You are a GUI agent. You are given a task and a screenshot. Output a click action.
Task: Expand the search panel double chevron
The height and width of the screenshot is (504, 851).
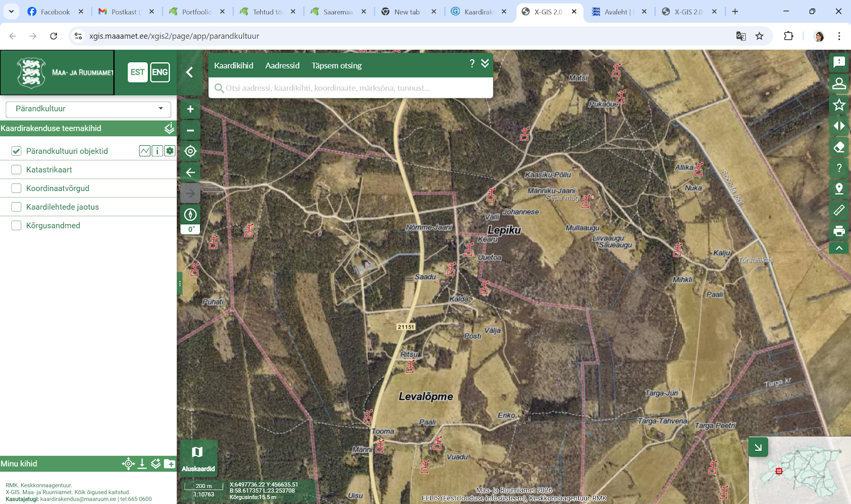[485, 64]
